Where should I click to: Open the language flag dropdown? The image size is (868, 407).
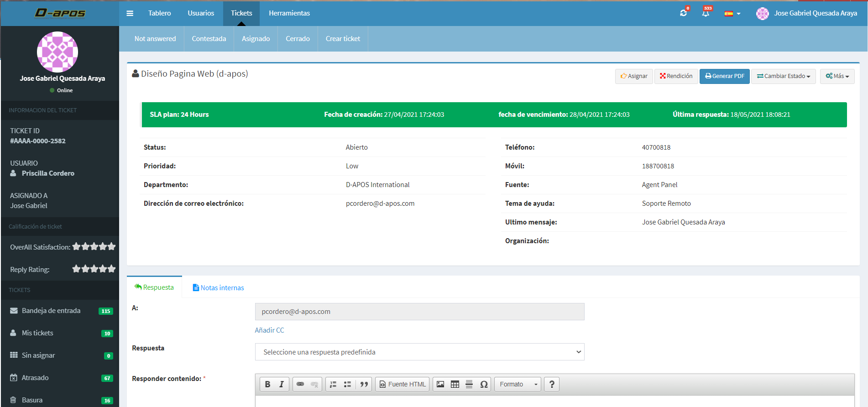coord(732,13)
